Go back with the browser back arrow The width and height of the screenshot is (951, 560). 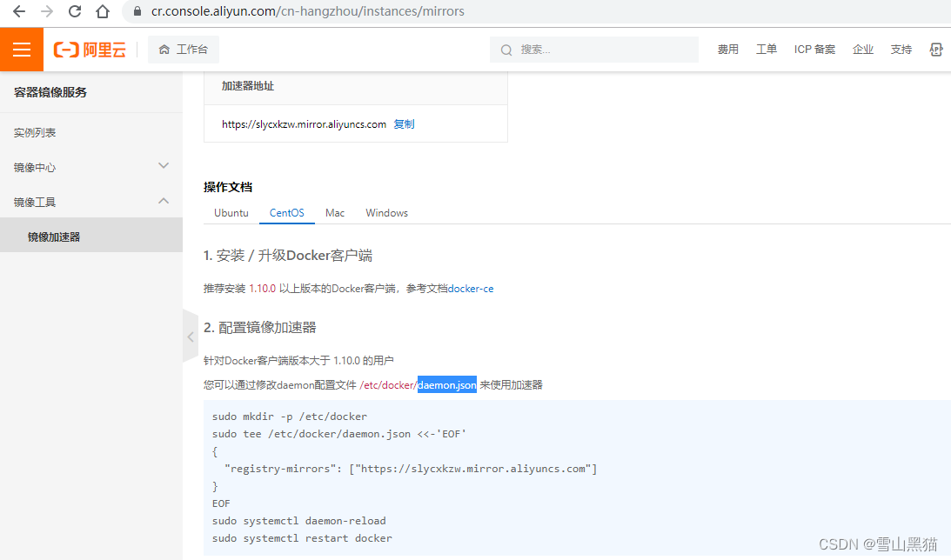19,11
